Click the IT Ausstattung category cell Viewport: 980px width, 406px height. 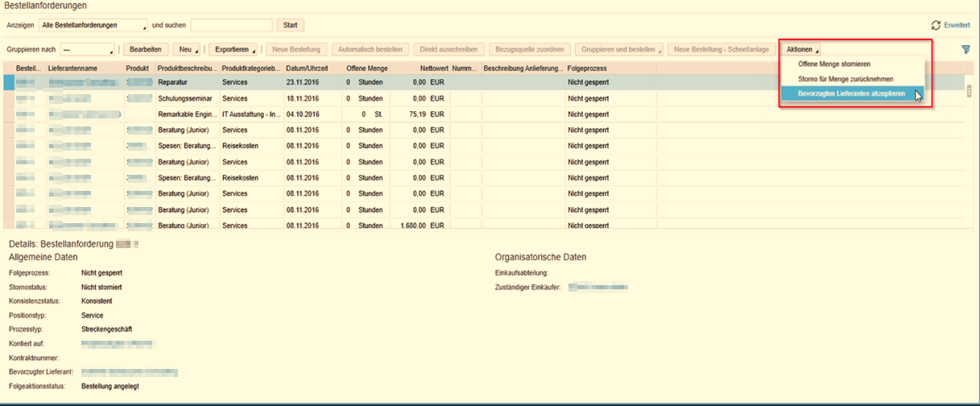tap(251, 114)
